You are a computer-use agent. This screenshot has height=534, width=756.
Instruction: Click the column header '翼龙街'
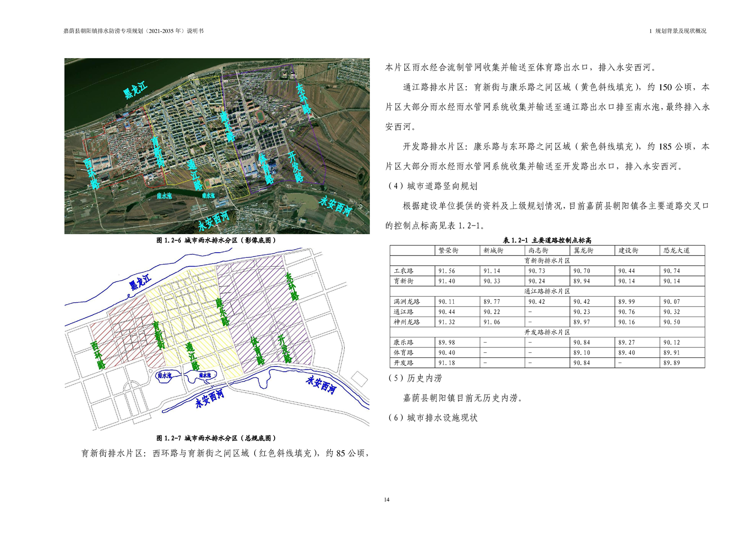click(583, 250)
